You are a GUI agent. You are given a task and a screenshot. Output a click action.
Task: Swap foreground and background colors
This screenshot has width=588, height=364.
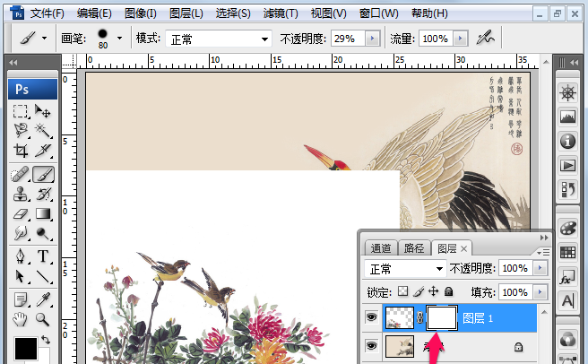click(x=46, y=340)
